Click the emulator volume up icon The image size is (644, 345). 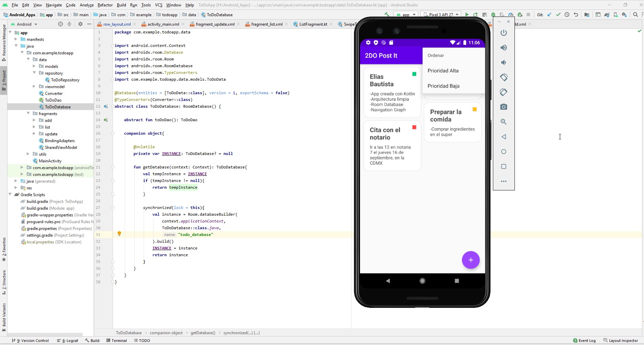click(503, 48)
